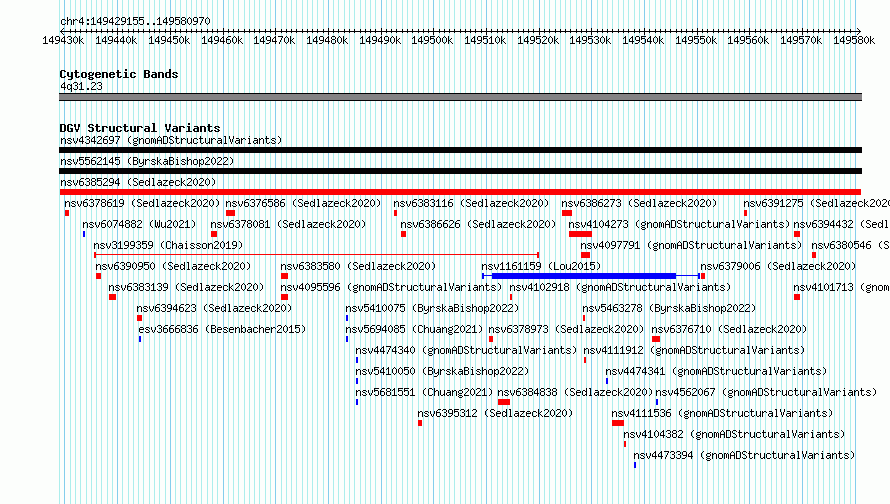This screenshot has width=890, height=504.
Task: Select nsv6383139 Sedlazeck2020 variant
Action: click(186, 287)
